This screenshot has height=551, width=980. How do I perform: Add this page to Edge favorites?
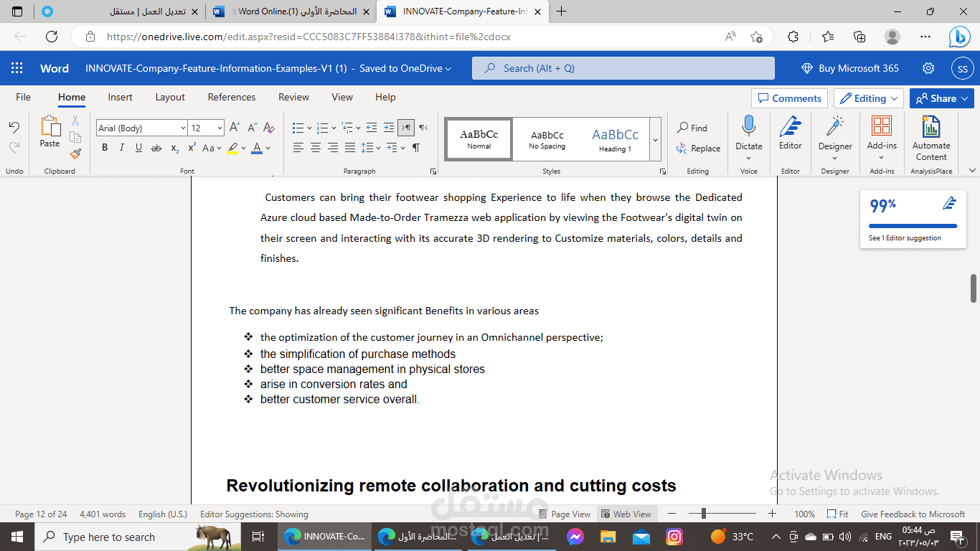(756, 37)
